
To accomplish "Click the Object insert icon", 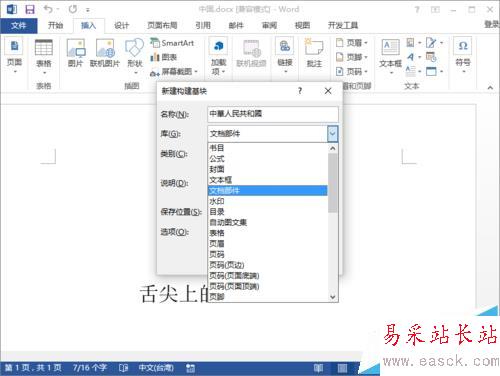I will point(434,71).
